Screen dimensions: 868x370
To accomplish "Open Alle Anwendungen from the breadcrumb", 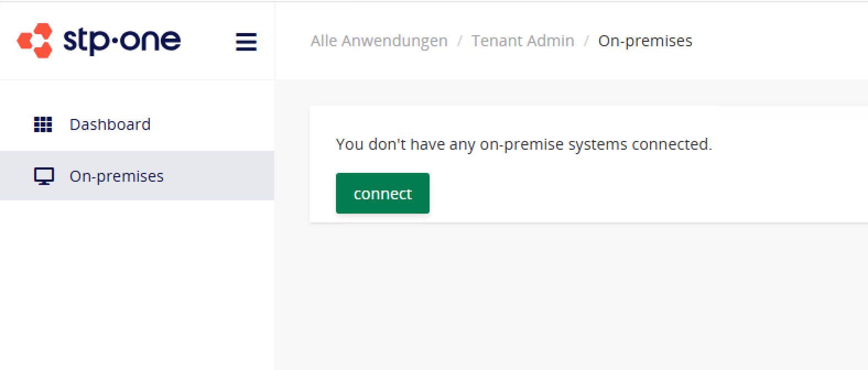I will pyautogui.click(x=379, y=40).
